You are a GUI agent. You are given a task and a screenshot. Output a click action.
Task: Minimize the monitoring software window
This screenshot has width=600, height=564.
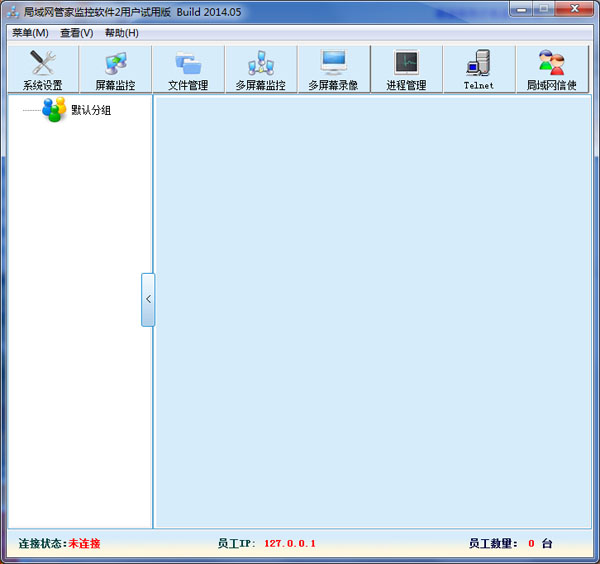pos(522,8)
